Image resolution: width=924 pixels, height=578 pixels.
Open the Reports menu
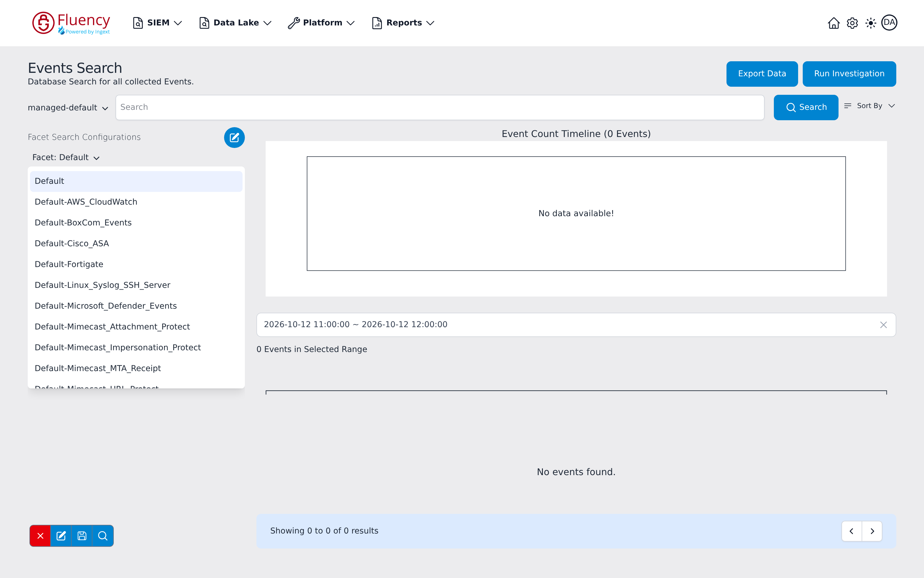click(x=403, y=23)
